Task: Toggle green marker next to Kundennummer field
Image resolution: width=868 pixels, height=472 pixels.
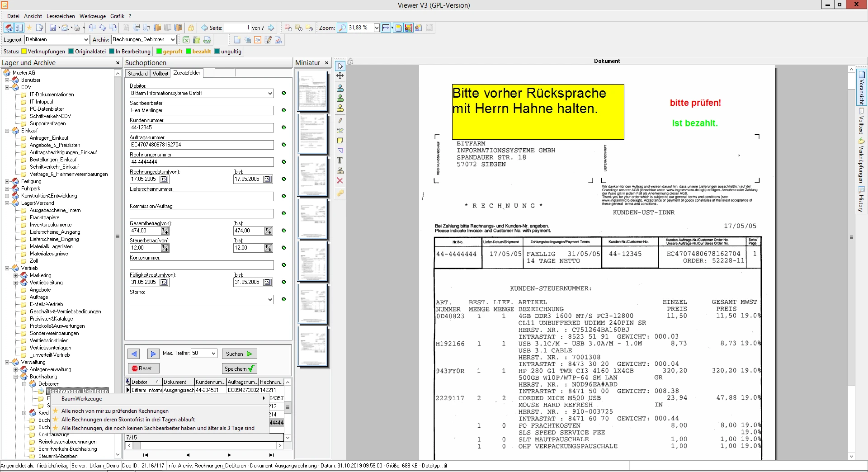Action: (284, 127)
